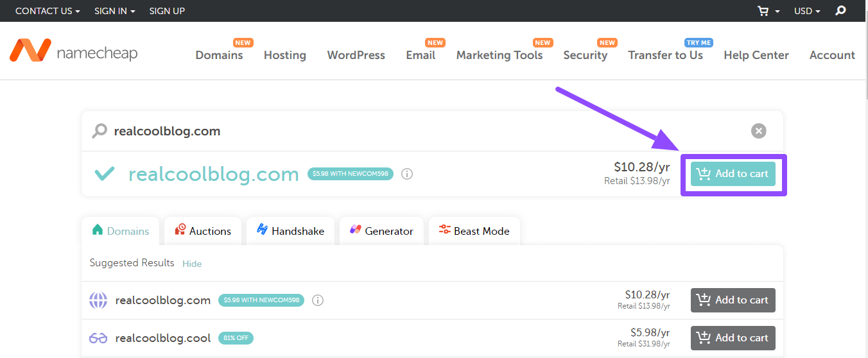Image resolution: width=868 pixels, height=358 pixels.
Task: Switch to the Beast Mode tab
Action: pos(474,231)
